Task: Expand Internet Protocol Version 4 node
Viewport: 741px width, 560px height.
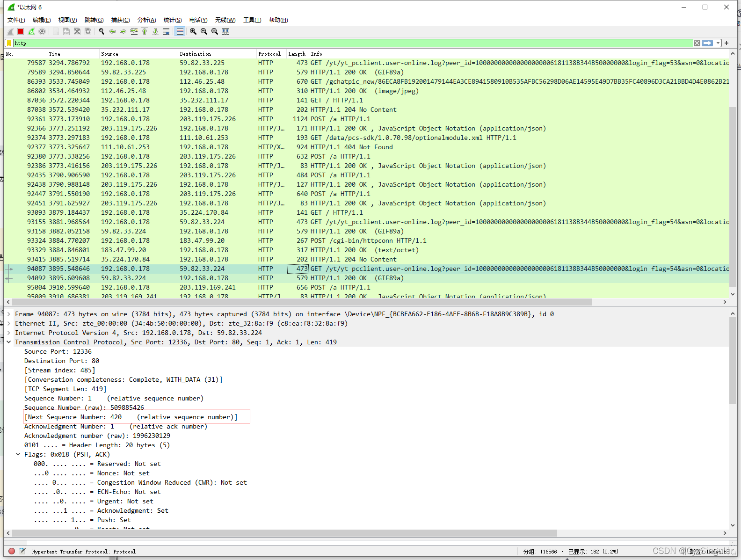Action: pyautogui.click(x=9, y=333)
